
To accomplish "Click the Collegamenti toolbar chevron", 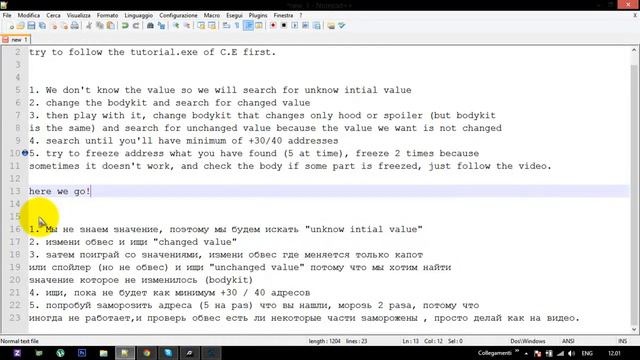I will [x=517, y=351].
